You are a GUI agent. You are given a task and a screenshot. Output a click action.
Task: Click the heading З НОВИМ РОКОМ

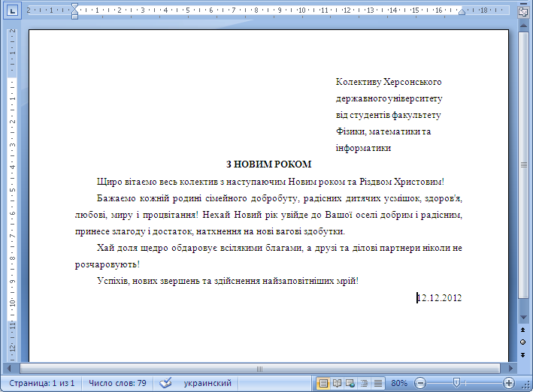(x=268, y=164)
